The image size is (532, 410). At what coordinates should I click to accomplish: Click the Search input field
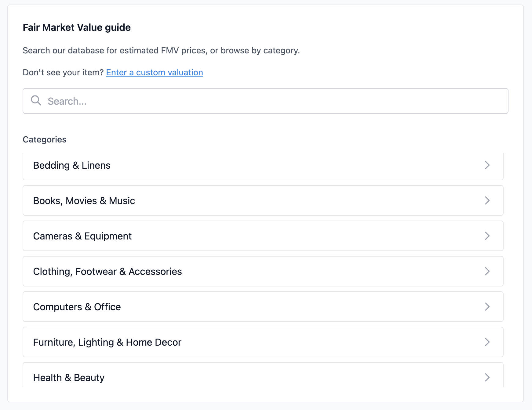[x=265, y=101]
